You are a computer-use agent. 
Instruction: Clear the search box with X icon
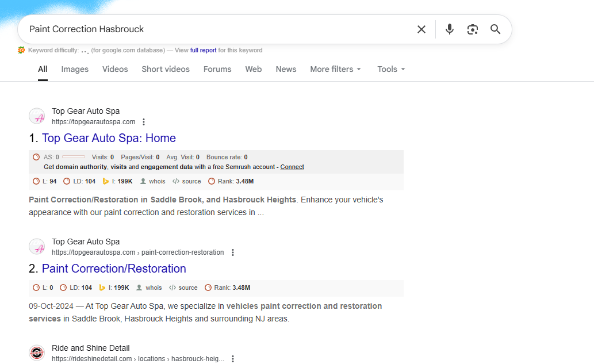pos(421,29)
